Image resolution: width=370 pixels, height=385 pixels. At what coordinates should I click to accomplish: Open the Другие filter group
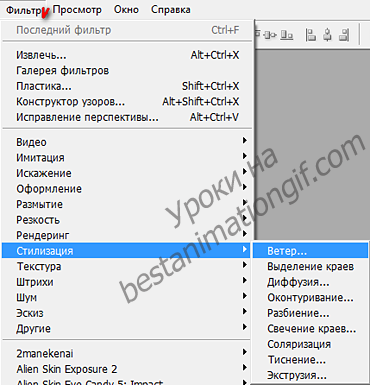tap(127, 329)
